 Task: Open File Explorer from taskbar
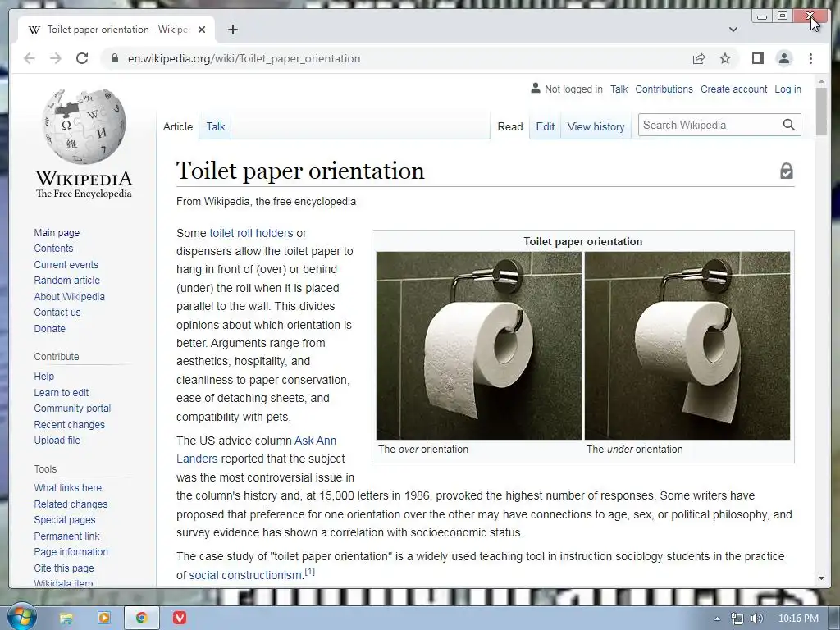coord(66,619)
